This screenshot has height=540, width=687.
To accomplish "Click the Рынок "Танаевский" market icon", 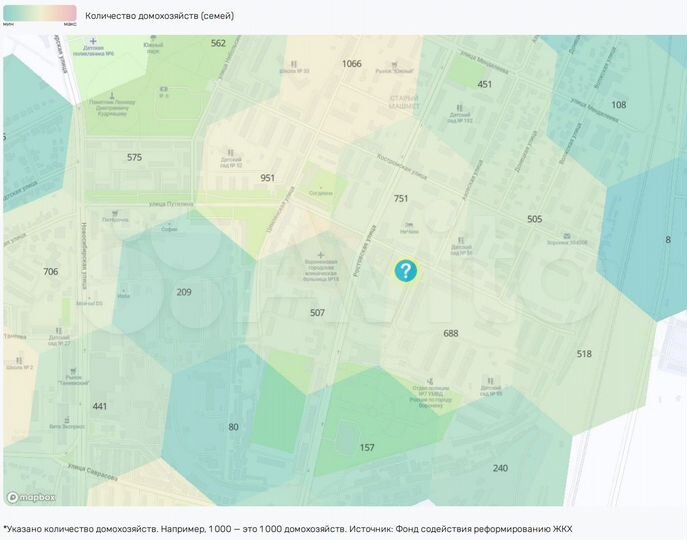I will pos(73,371).
